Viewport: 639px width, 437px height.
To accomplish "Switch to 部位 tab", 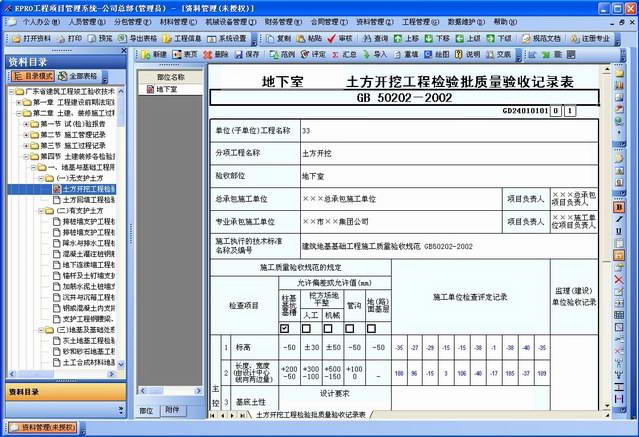I will 146,411.
